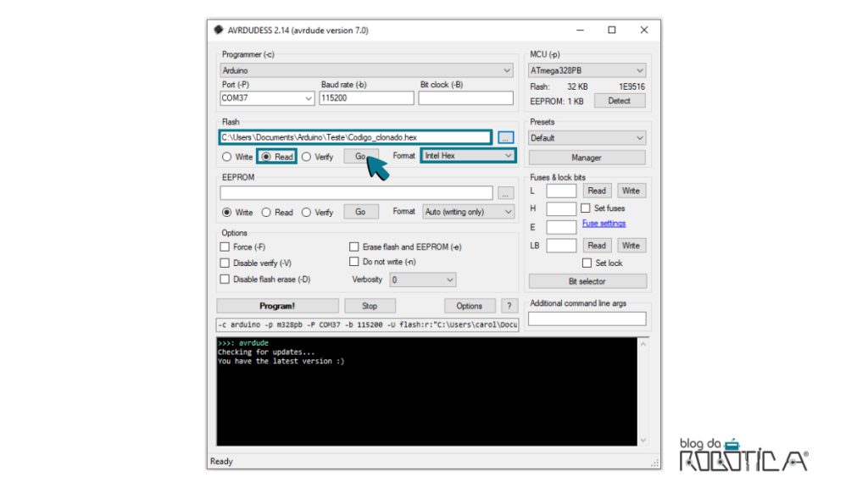Viewport: 868px width, 488px height.
Task: Click the Baud rate field 115200
Action: pos(366,98)
